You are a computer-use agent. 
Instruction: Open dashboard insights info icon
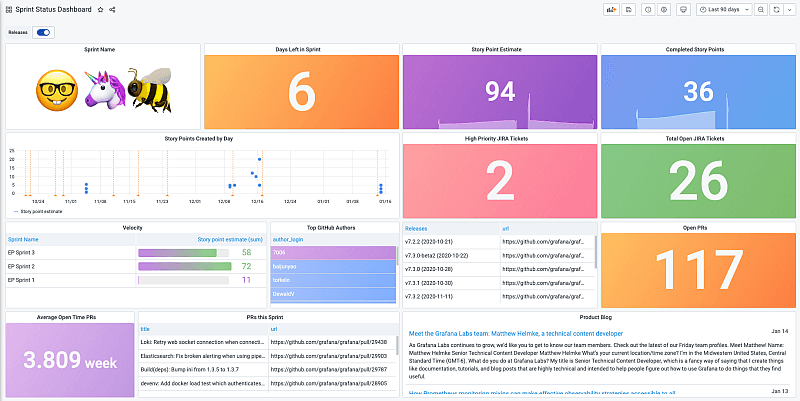[648, 10]
